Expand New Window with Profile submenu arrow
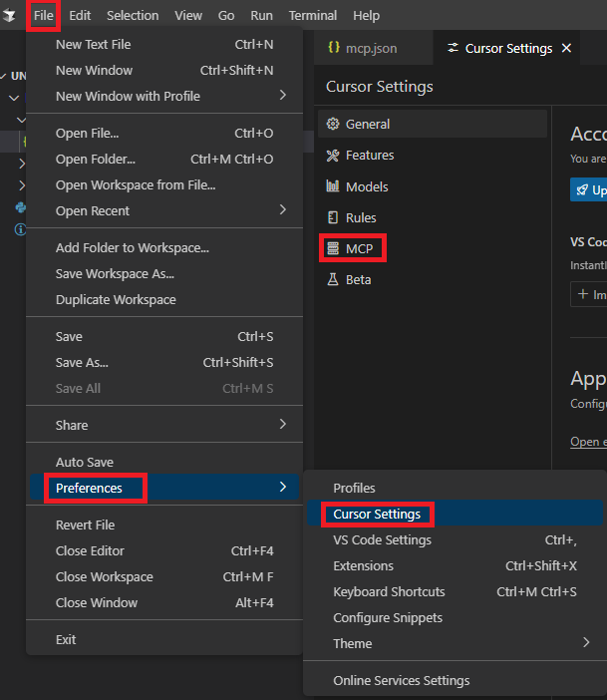Screen dimensions: 607x700 point(282,95)
